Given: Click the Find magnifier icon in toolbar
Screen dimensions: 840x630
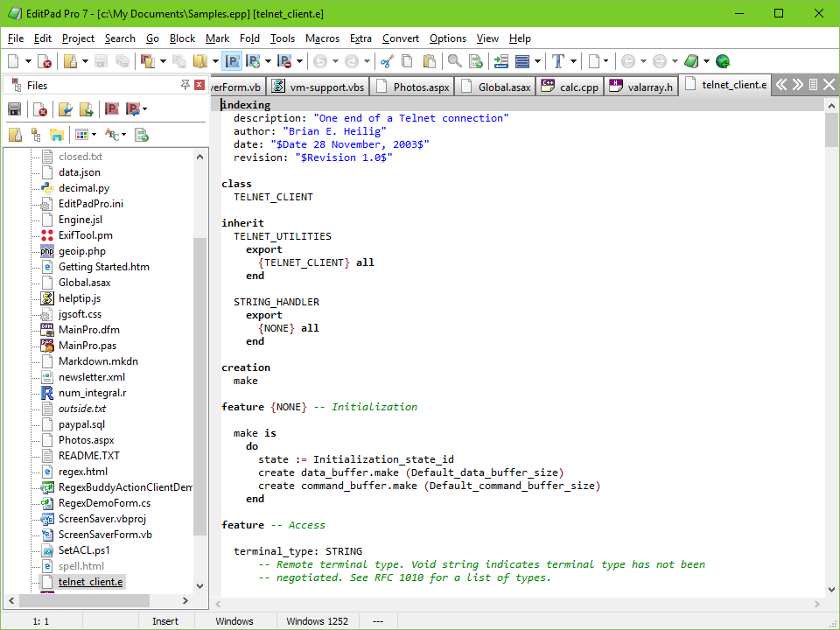Looking at the screenshot, I should (x=454, y=61).
